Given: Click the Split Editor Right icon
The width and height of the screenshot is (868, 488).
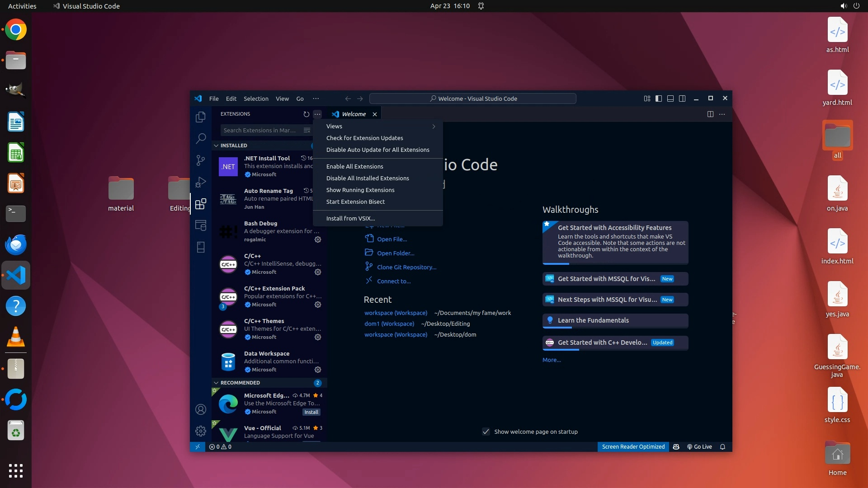Looking at the screenshot, I should pyautogui.click(x=710, y=114).
